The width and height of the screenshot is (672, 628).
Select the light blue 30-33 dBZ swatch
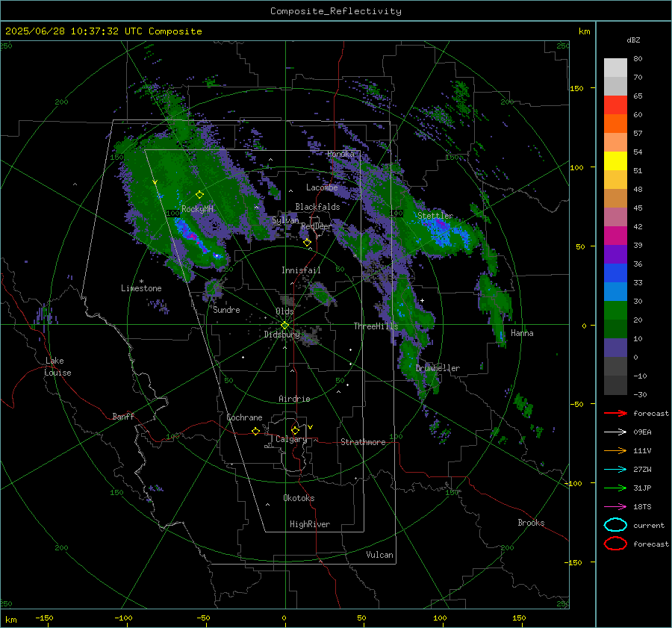click(615, 292)
